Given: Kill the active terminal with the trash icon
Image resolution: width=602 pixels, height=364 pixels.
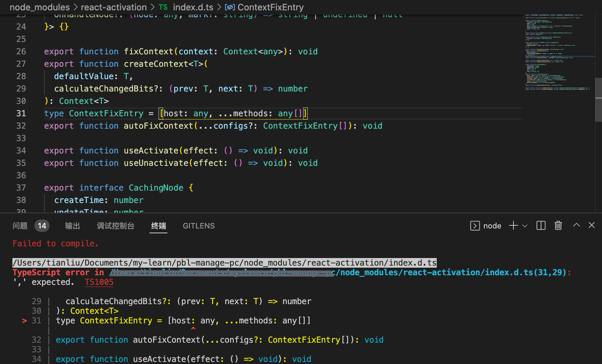Looking at the screenshot, I should pos(558,225).
